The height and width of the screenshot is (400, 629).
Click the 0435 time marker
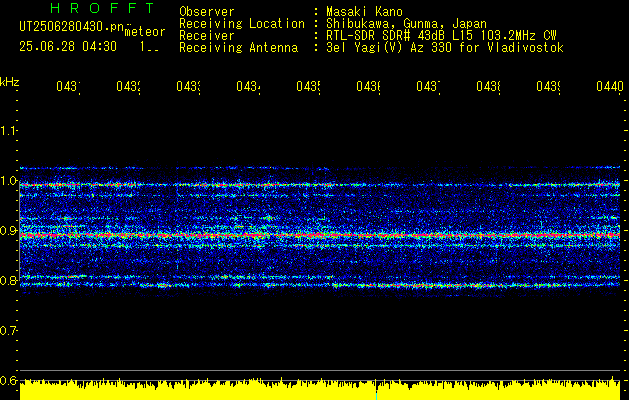[308, 86]
